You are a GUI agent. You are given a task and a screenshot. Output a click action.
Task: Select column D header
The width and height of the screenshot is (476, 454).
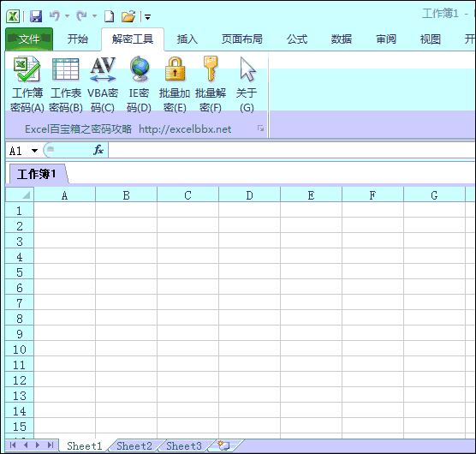pyautogui.click(x=249, y=195)
